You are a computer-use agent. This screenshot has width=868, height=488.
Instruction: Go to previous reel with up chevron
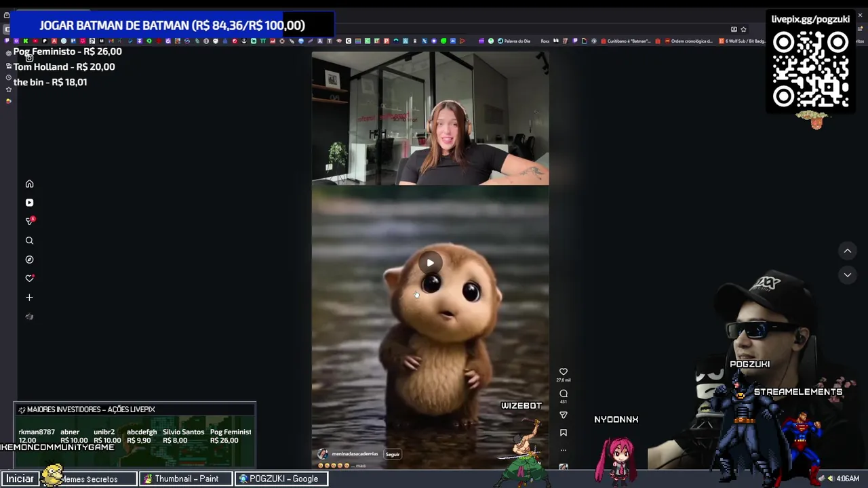click(x=848, y=251)
